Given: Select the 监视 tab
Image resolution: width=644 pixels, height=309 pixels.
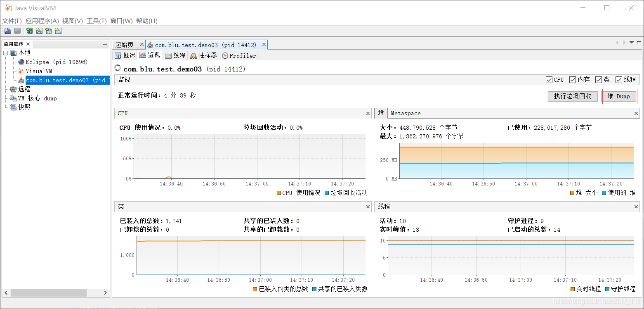Looking at the screenshot, I should tap(150, 55).
